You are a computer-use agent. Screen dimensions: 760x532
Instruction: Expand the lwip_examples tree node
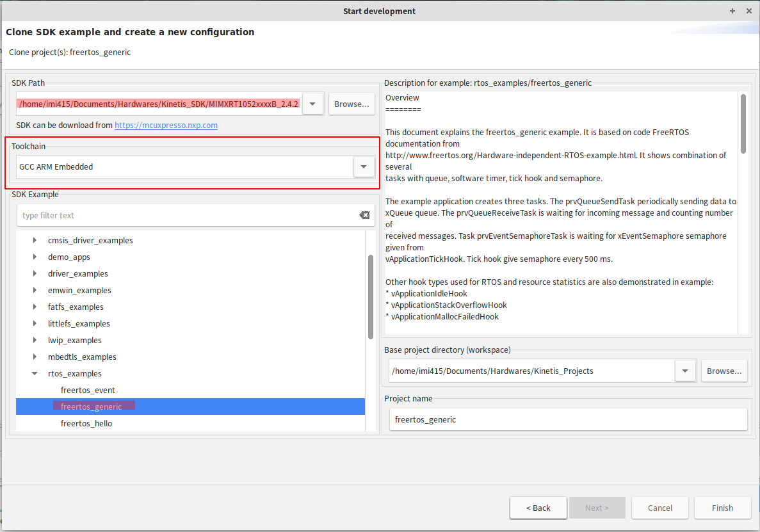click(x=35, y=341)
